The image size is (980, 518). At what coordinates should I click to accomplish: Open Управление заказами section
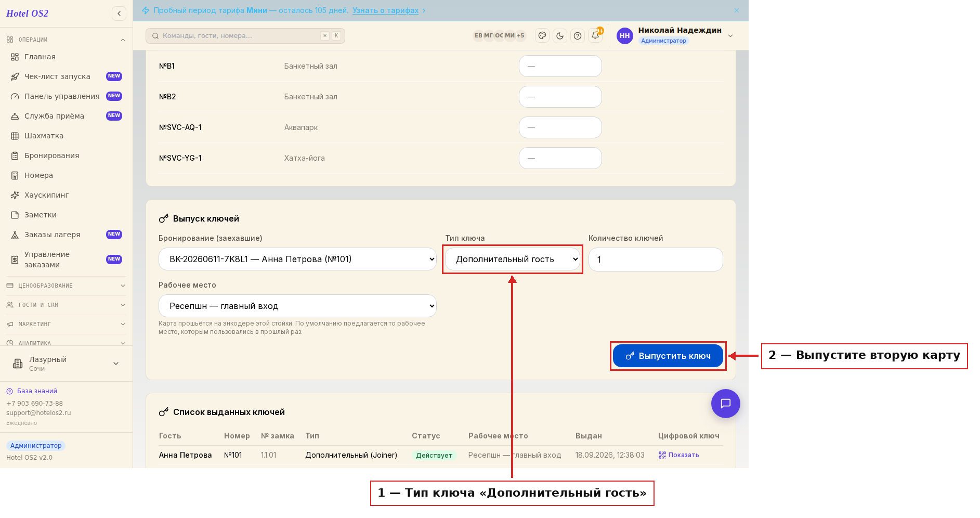(x=66, y=260)
